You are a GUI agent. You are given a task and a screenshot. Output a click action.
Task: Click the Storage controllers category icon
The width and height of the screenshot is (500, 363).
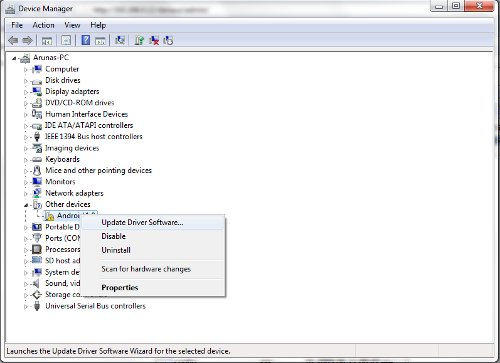[37, 295]
